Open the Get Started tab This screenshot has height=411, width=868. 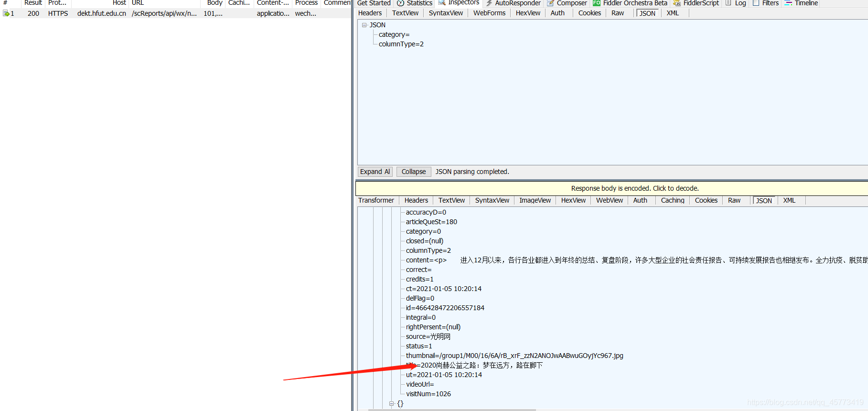(x=374, y=3)
